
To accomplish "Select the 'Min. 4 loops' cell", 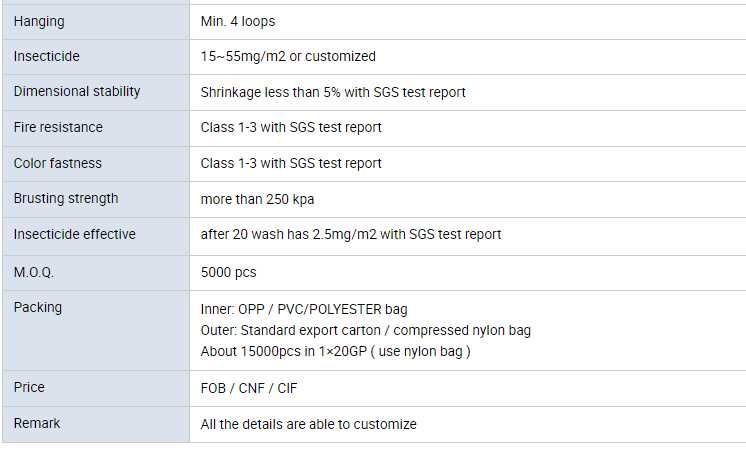I will point(238,21).
